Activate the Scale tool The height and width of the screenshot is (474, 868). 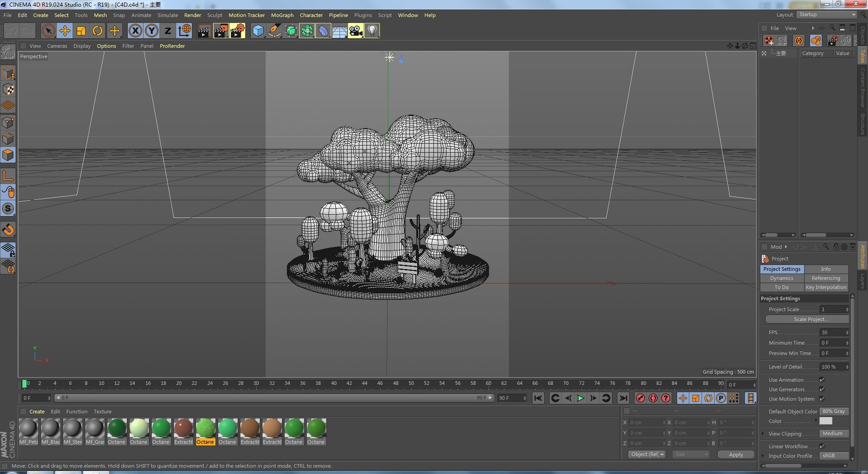(x=81, y=31)
